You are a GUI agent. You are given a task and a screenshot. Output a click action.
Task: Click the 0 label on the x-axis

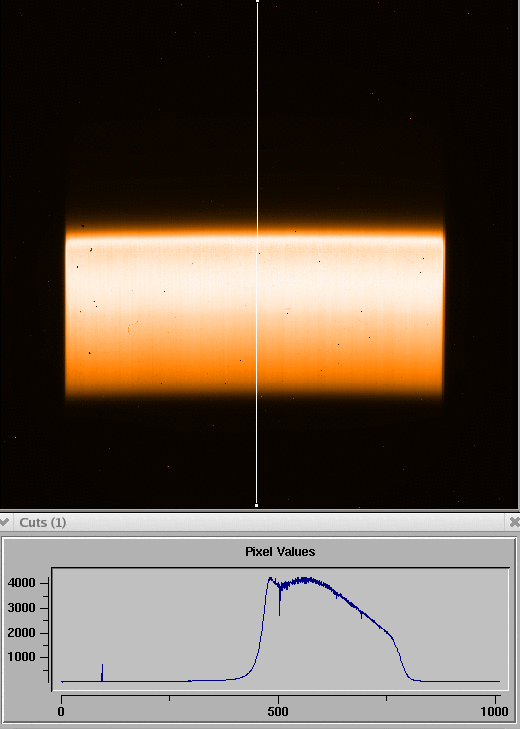click(x=61, y=711)
